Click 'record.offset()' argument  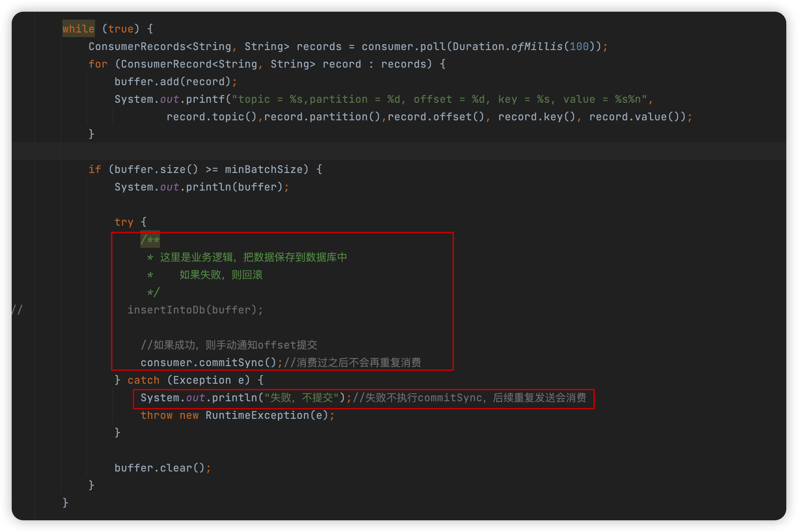point(436,117)
